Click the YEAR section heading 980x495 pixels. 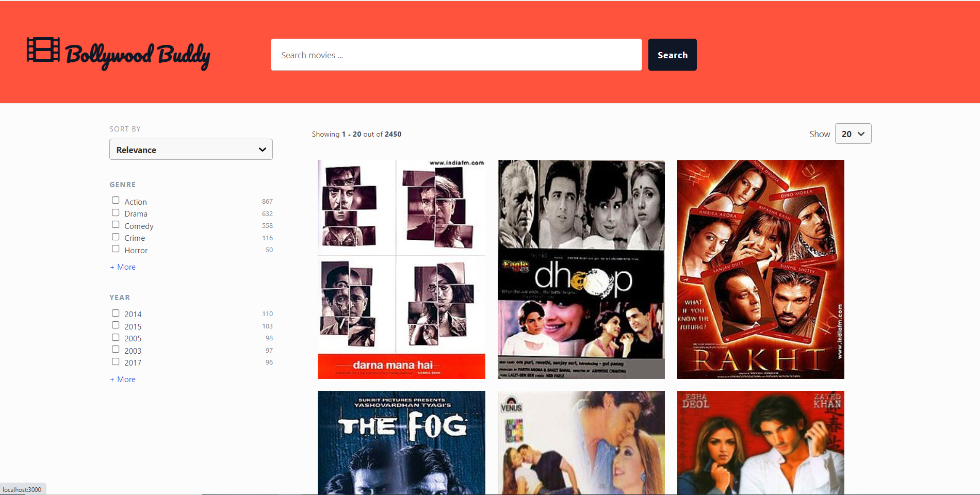point(120,298)
